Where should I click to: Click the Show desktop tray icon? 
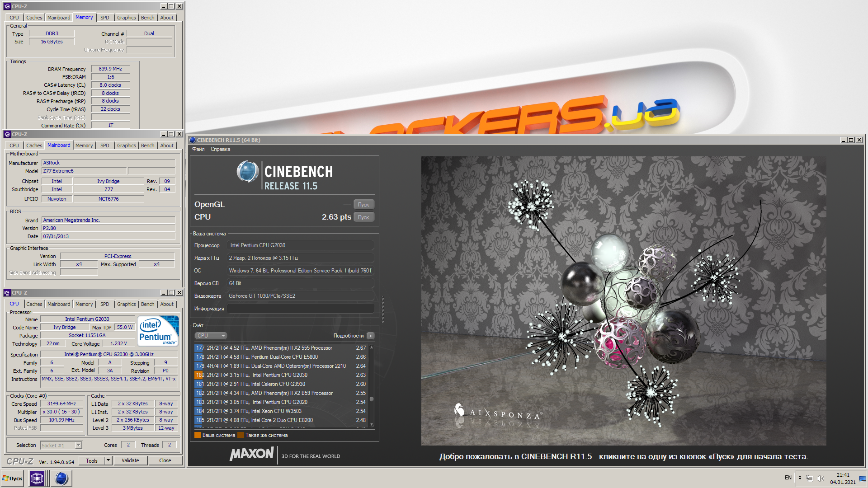pos(863,478)
